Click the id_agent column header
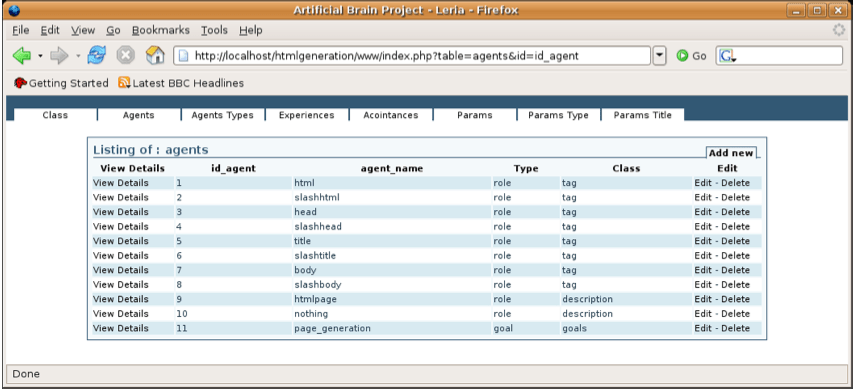Viewport: 858px width, 389px height. (233, 169)
